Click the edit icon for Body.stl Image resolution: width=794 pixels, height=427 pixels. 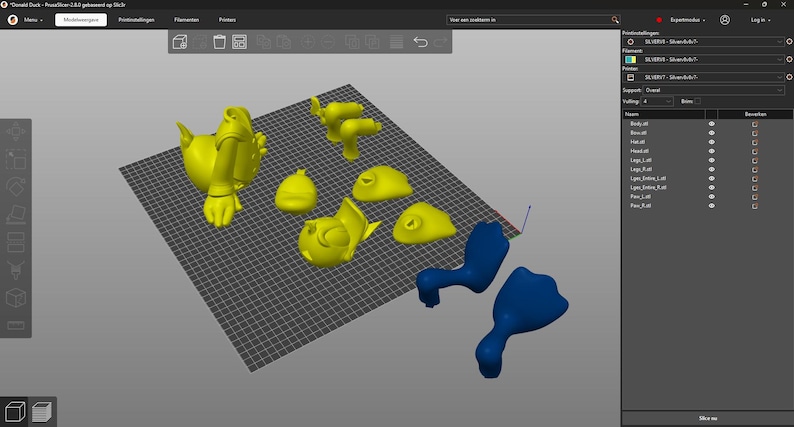pyautogui.click(x=755, y=124)
